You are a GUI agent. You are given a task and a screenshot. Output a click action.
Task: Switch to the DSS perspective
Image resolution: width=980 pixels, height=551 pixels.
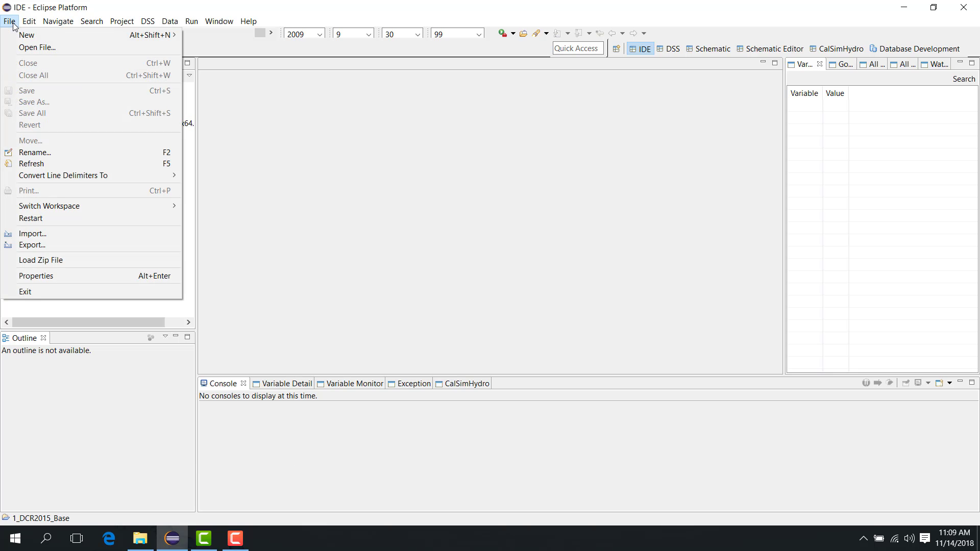[668, 49]
